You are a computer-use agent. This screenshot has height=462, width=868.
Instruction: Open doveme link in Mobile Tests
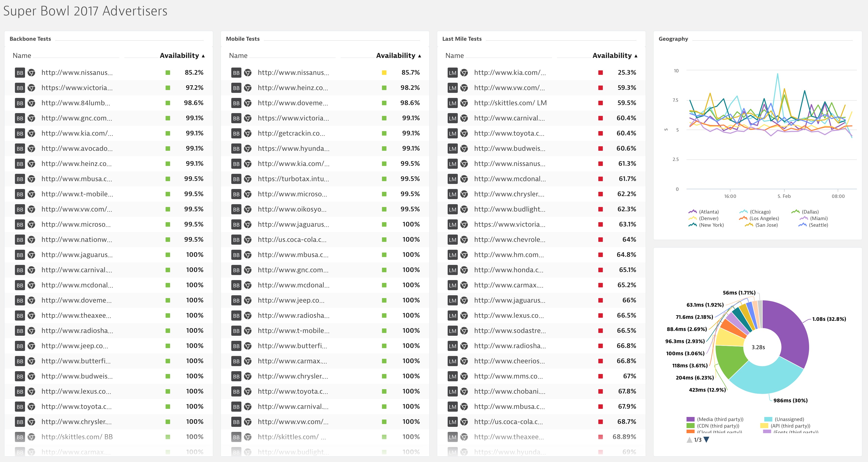[293, 103]
